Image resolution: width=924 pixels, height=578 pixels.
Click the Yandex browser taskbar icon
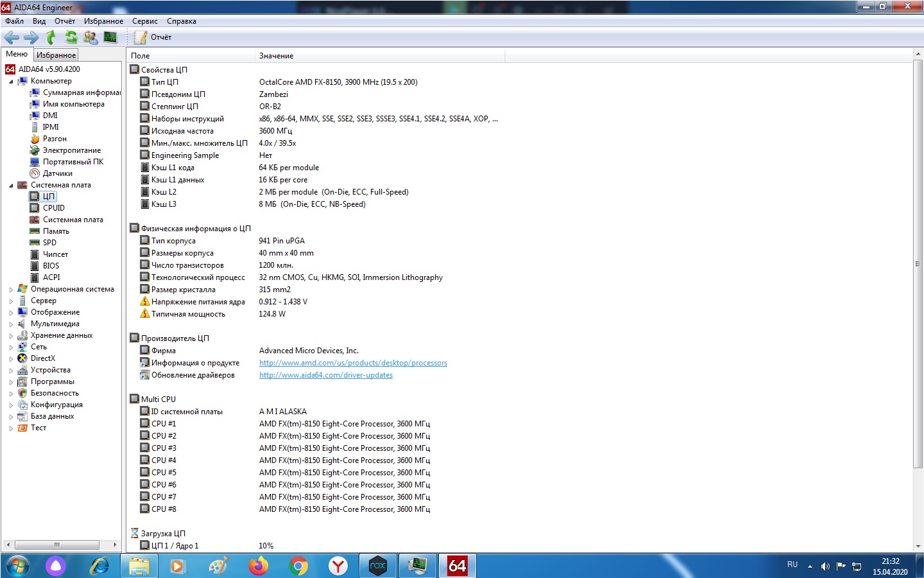coord(338,566)
